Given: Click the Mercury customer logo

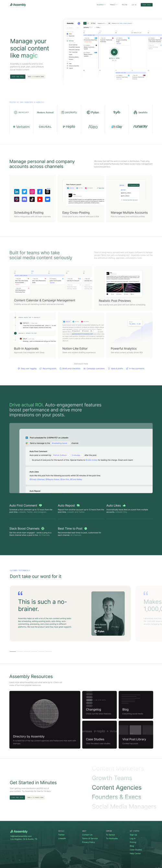Looking at the screenshot, I should click(21, 113).
